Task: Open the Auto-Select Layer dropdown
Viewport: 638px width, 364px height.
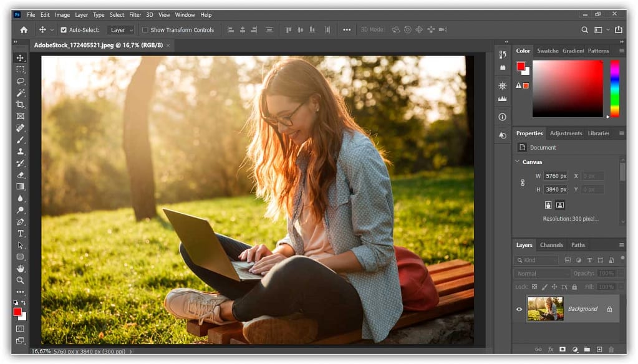Action: tap(121, 30)
